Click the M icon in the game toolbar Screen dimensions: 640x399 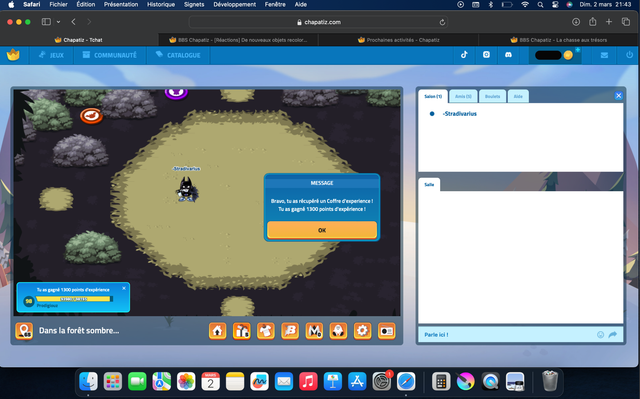(x=314, y=331)
